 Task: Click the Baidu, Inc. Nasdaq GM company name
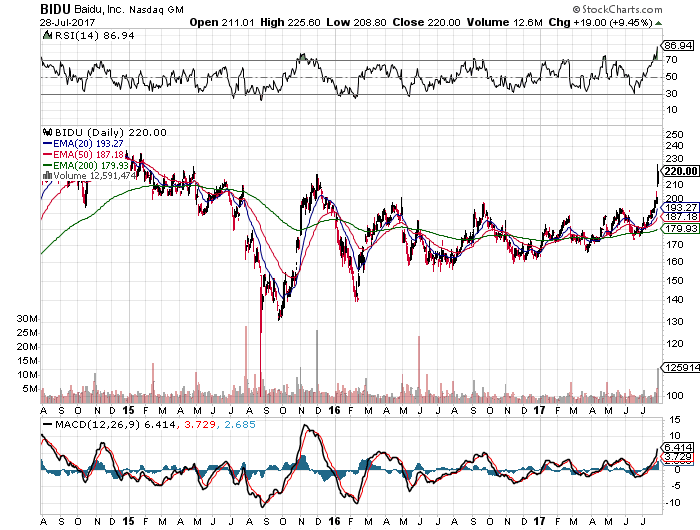point(129,9)
